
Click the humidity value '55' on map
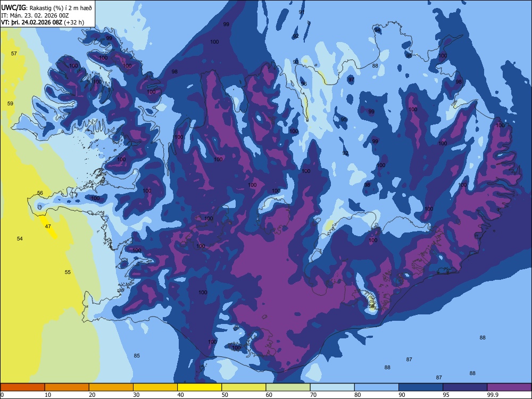pos(68,272)
